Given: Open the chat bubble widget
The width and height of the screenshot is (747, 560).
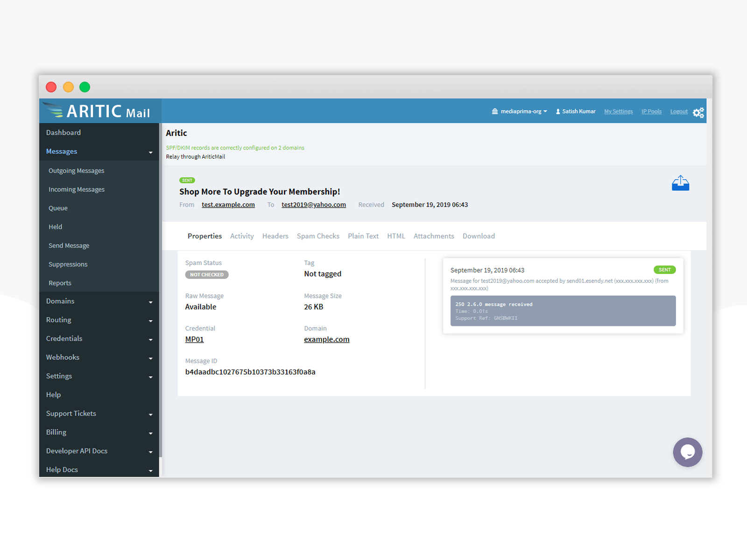Looking at the screenshot, I should click(687, 452).
